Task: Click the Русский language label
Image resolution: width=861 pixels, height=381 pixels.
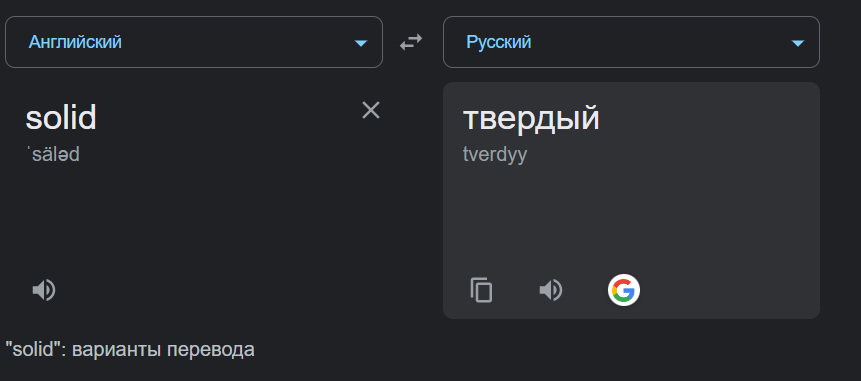Action: pos(499,42)
